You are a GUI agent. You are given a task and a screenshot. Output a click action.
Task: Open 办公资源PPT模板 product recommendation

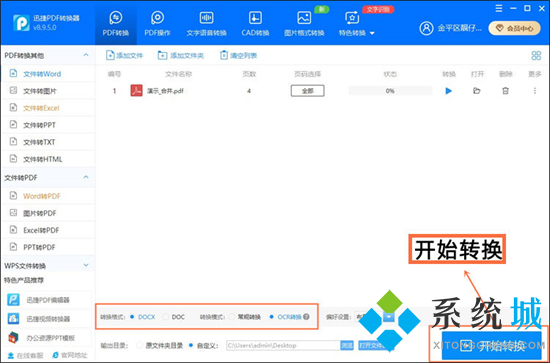48,338
